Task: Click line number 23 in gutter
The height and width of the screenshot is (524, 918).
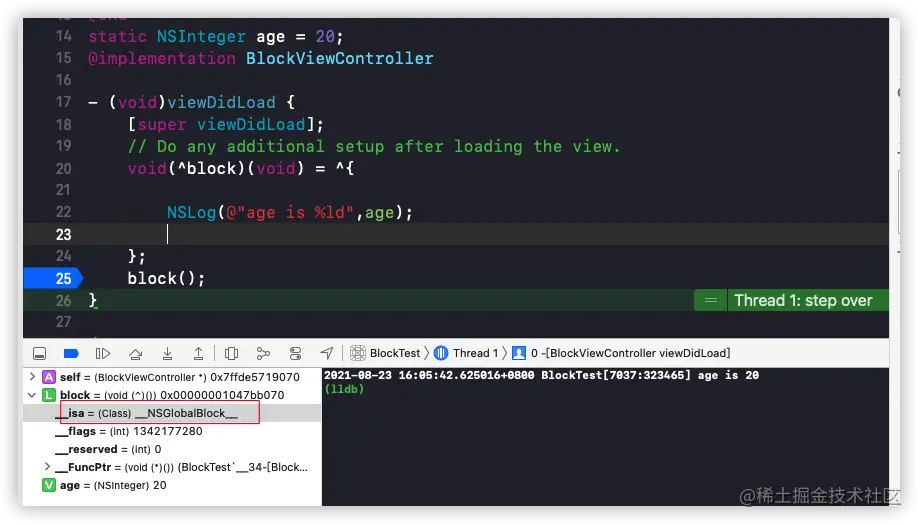Action: [x=63, y=235]
